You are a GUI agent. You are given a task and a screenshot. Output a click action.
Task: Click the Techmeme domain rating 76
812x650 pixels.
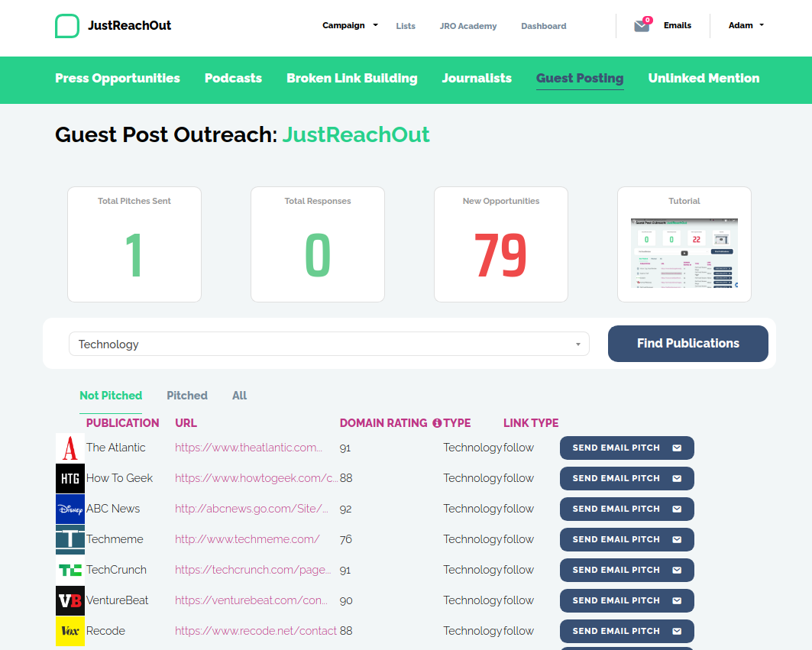[x=346, y=539]
